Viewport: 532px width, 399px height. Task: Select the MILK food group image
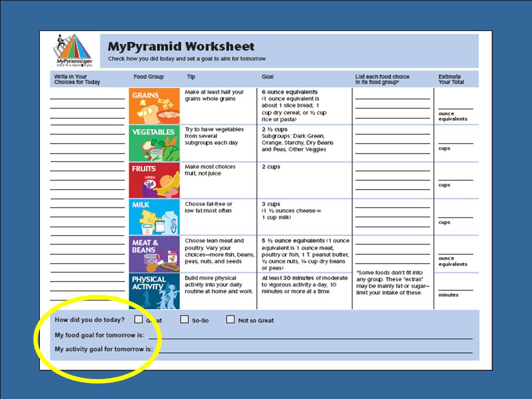click(155, 217)
